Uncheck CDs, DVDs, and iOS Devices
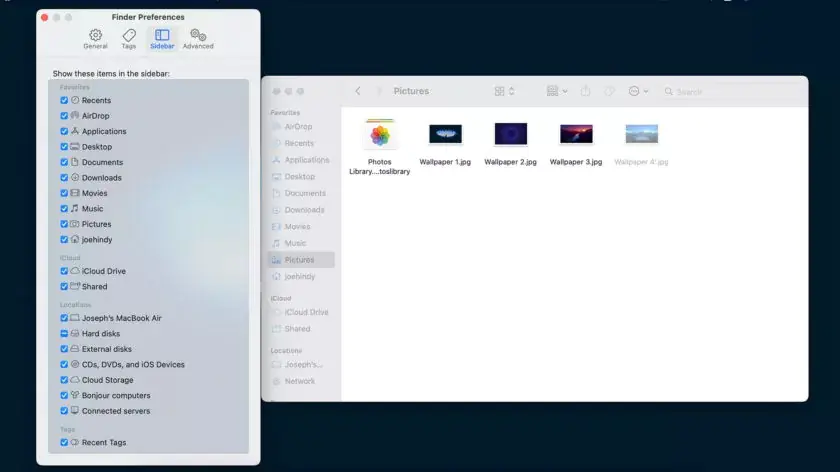This screenshot has height=472, width=840. click(x=64, y=365)
